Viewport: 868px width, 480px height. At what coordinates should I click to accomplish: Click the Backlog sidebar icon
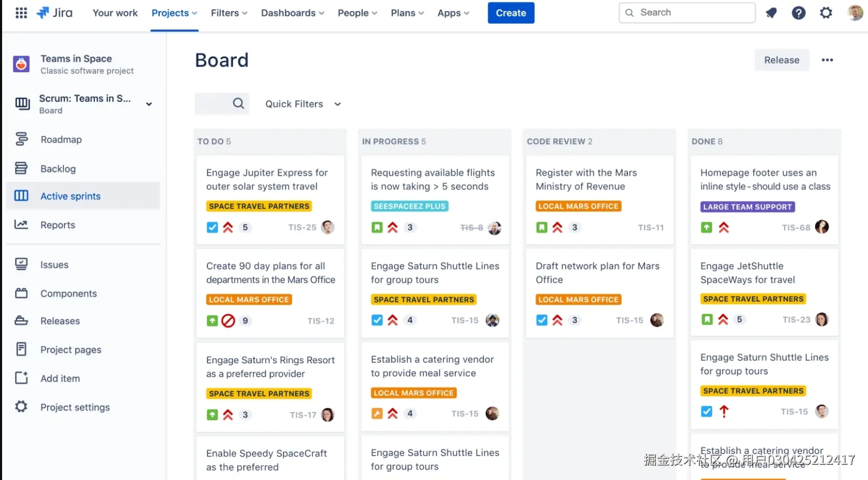click(21, 169)
